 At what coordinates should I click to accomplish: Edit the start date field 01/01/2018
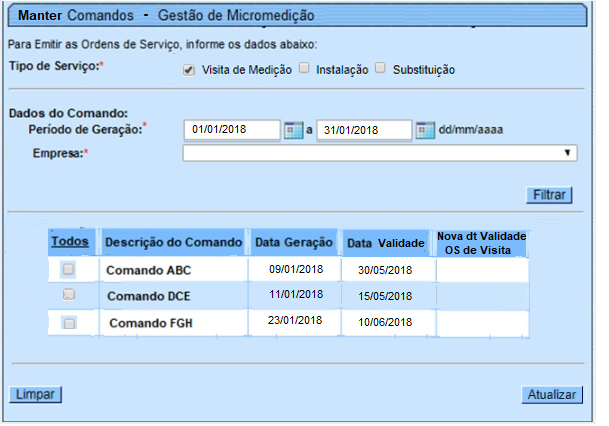click(x=232, y=130)
